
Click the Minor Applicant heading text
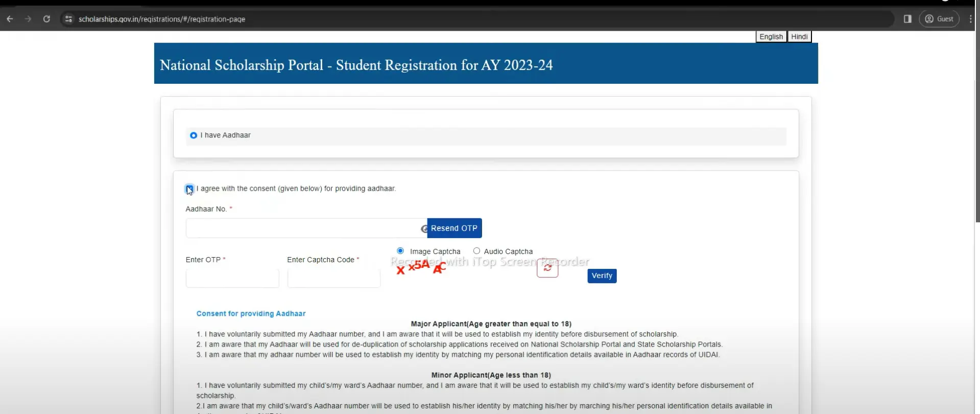[x=491, y=375]
